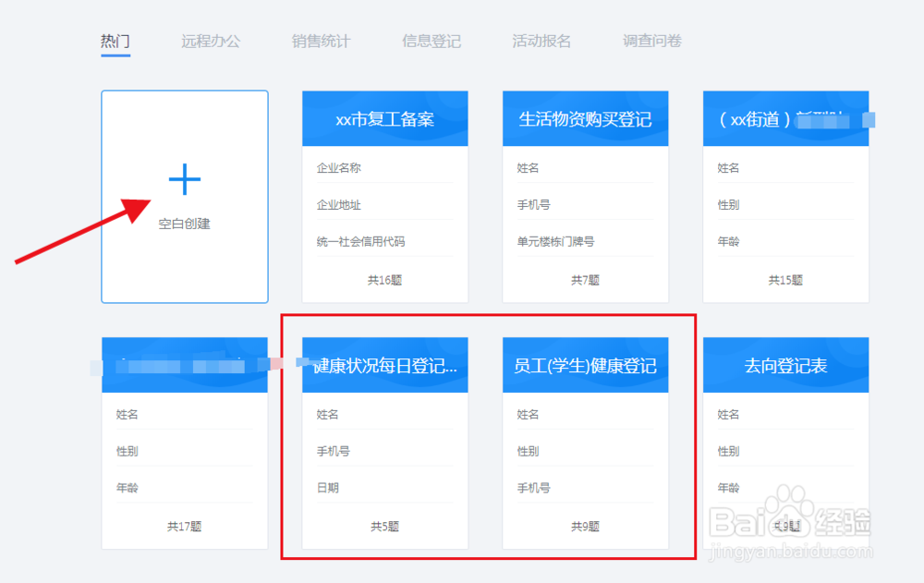Switch to the 远程办公 tab
The height and width of the screenshot is (583, 924).
(210, 41)
